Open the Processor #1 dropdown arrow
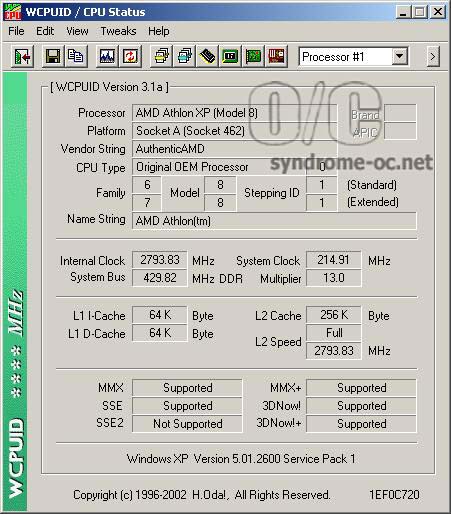Screen dimensions: 451x514 coord(399,56)
